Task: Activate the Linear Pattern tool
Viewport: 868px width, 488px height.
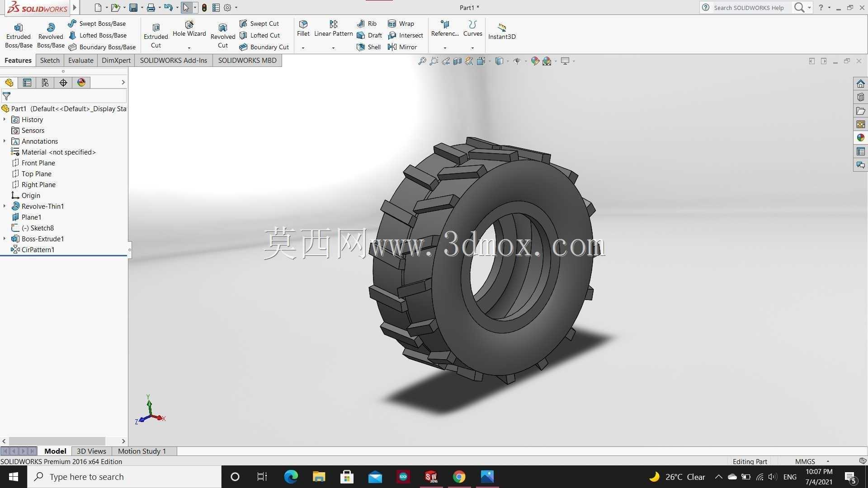Action: point(333,28)
